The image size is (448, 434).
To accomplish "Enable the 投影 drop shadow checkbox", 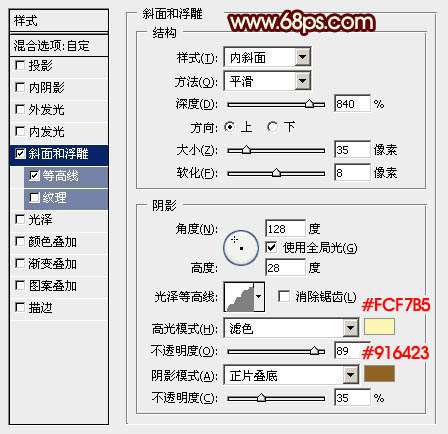I will coord(20,65).
